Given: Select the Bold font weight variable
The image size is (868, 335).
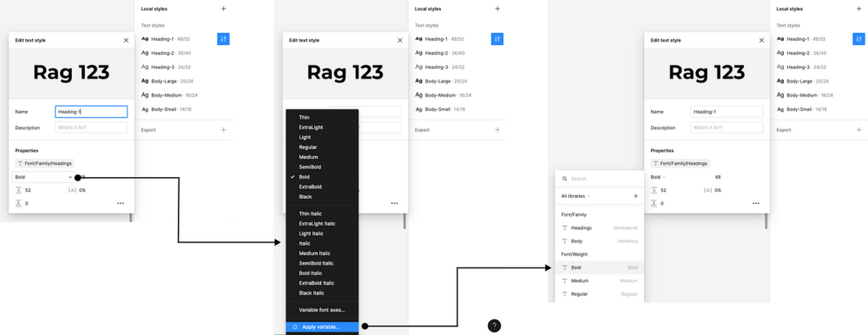Looking at the screenshot, I should pos(600,267).
